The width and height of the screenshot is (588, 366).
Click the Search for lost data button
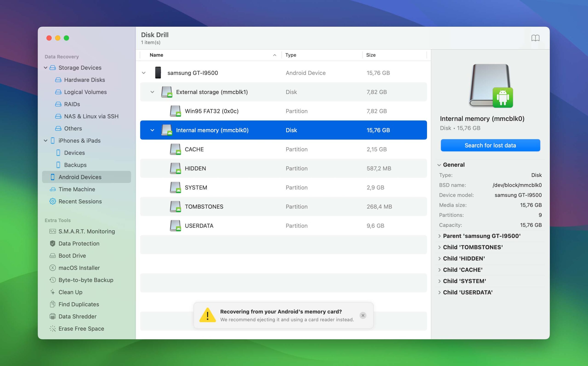[490, 145]
